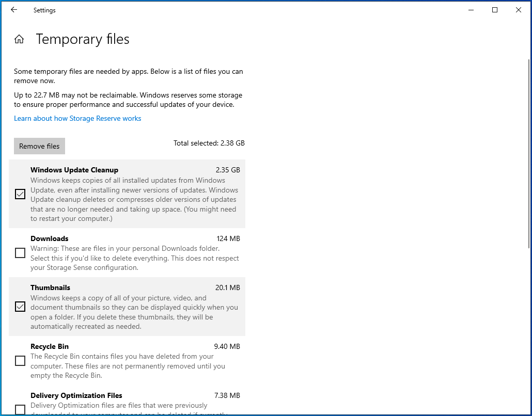The width and height of the screenshot is (532, 416).
Task: Click the 2.35 GB size value
Action: [228, 170]
